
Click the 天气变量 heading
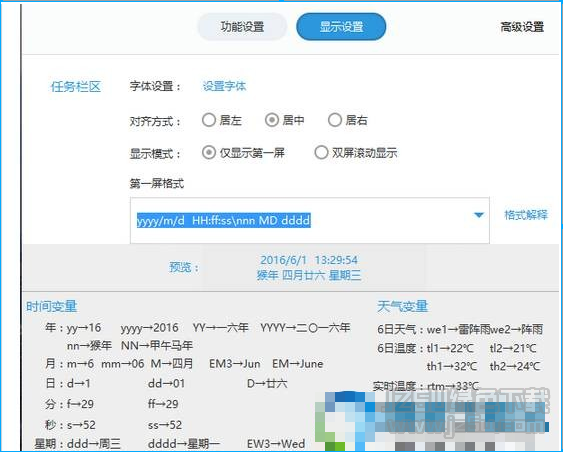pos(403,307)
